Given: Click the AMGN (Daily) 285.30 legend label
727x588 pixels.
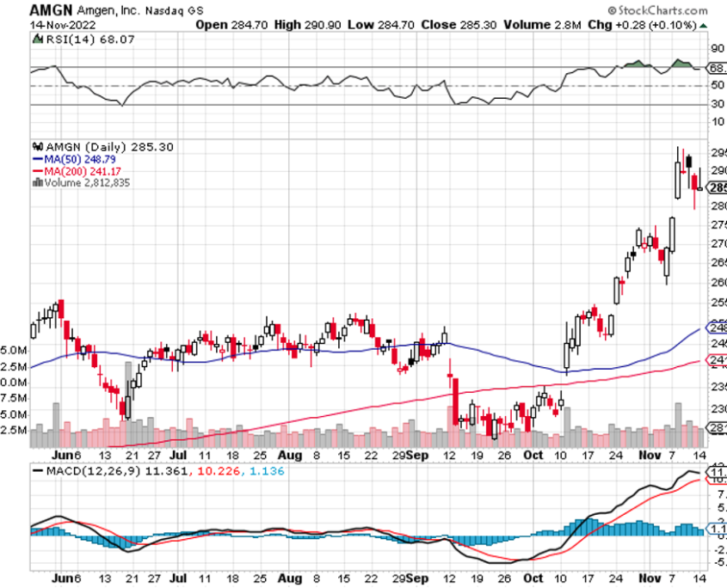Looking at the screenshot, I should click(108, 148).
